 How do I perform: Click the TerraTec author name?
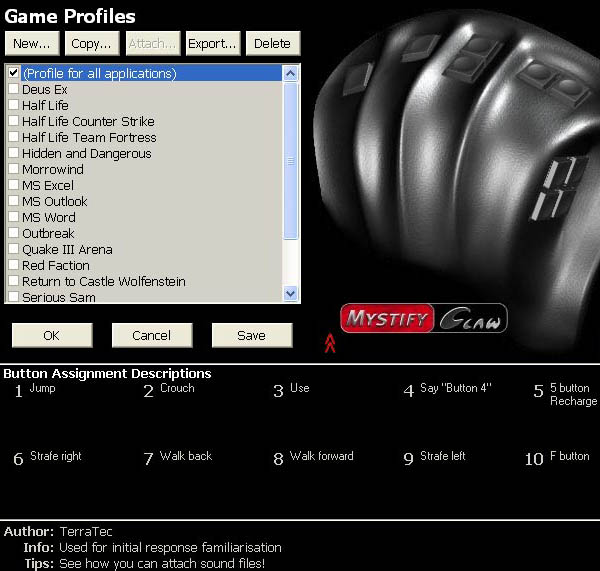(86, 532)
